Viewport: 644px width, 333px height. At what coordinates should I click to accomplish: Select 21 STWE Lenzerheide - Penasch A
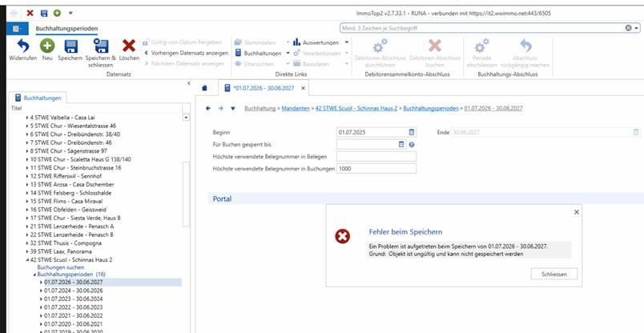point(72,227)
